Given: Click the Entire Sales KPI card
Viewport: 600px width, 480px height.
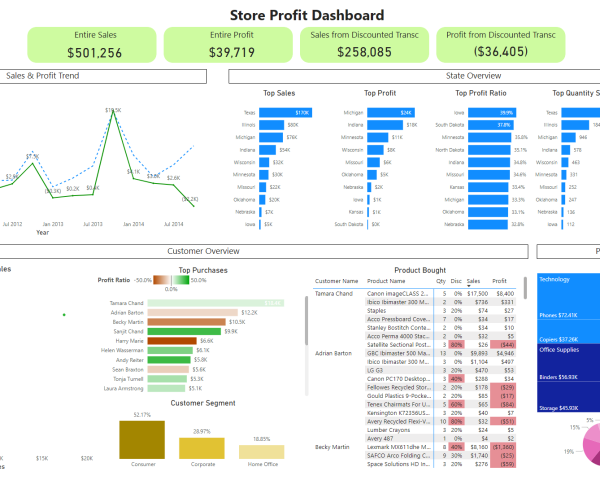Looking at the screenshot, I should click(x=95, y=45).
